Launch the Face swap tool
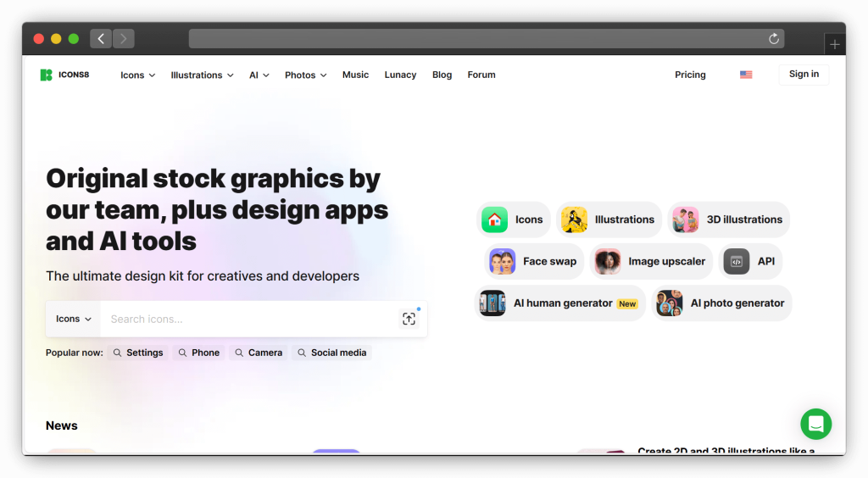The image size is (868, 478). 534,261
